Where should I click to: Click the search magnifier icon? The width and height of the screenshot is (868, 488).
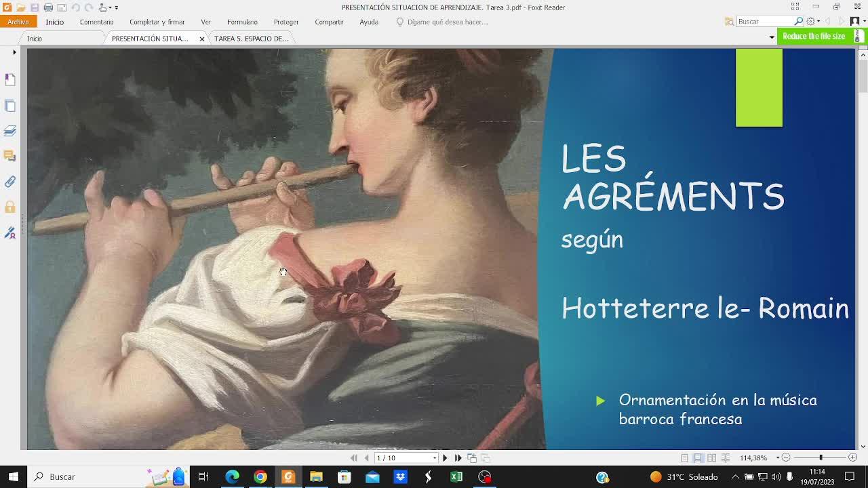coord(799,22)
